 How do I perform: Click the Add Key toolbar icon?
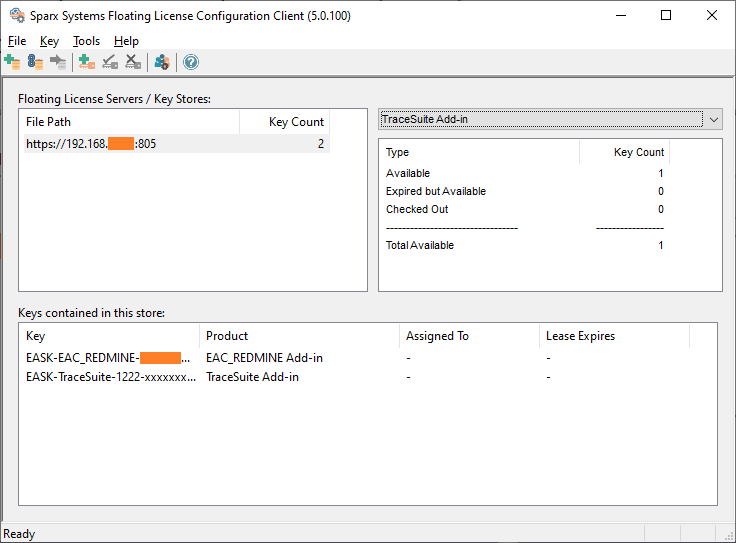click(x=87, y=62)
